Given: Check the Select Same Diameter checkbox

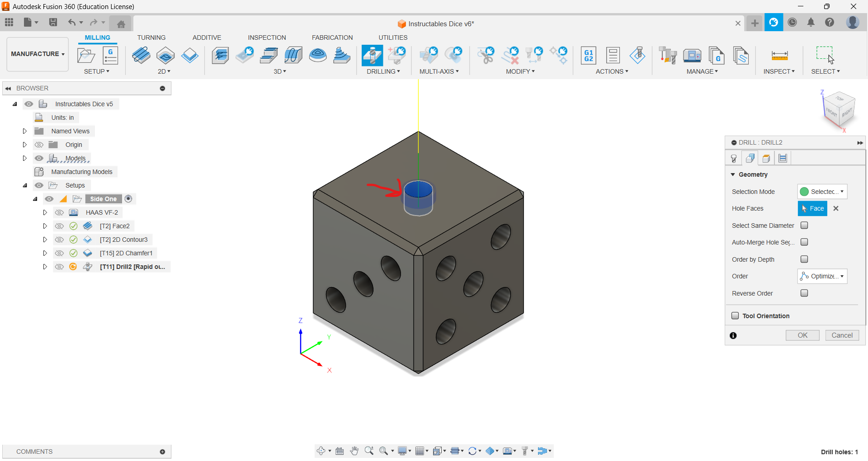Looking at the screenshot, I should click(804, 225).
